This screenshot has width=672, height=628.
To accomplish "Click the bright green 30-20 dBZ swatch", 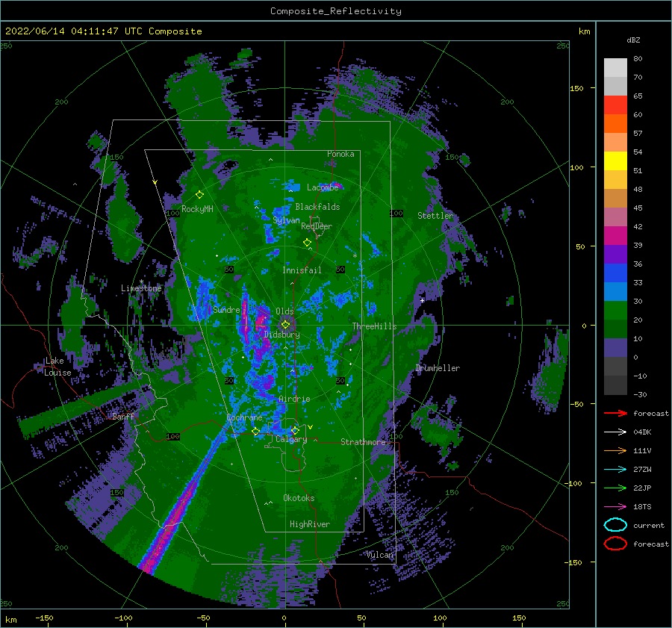I will (x=615, y=311).
